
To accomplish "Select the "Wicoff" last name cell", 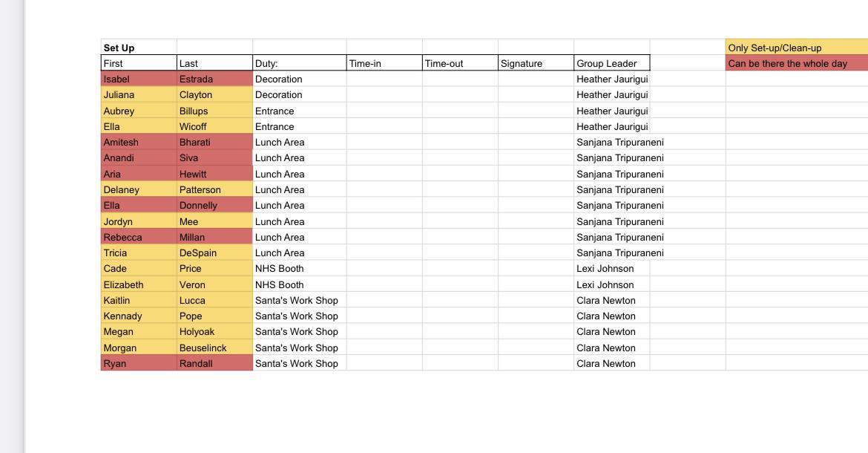I will (214, 126).
